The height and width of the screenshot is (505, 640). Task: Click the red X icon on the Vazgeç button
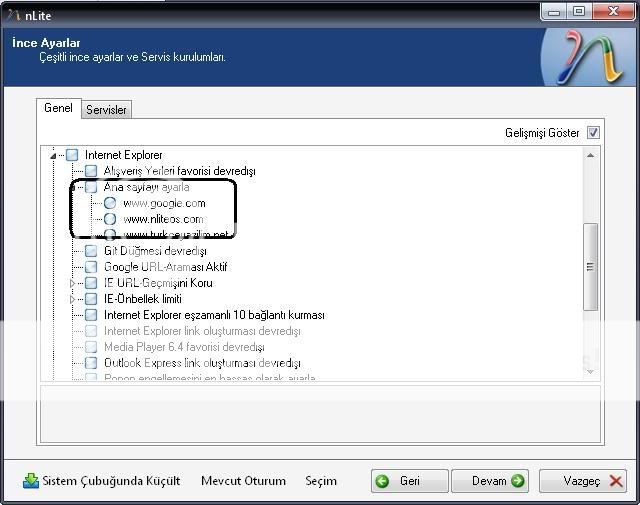(615, 481)
